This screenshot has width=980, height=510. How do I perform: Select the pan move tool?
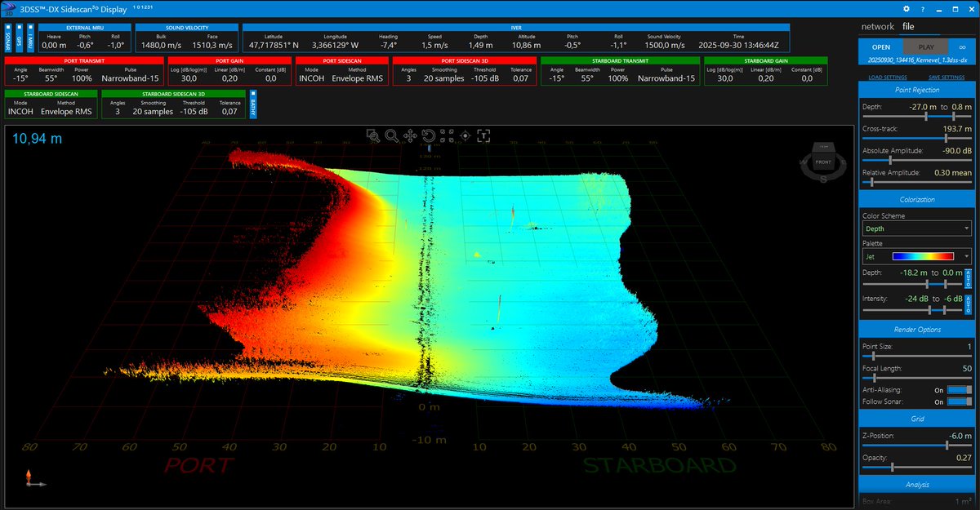[x=410, y=136]
